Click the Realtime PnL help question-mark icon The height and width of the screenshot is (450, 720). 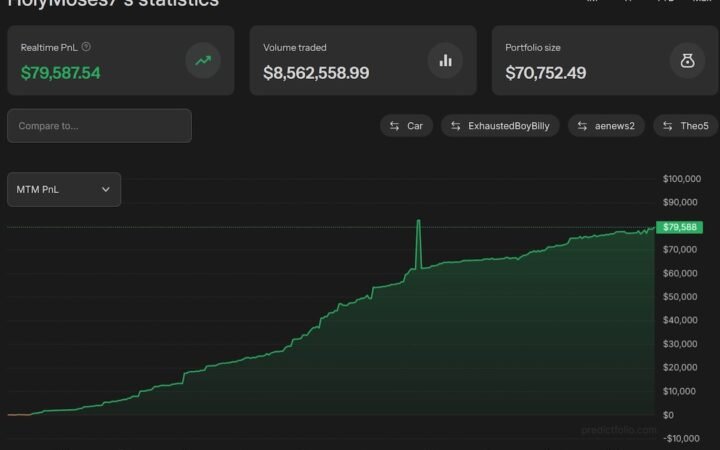tap(86, 47)
